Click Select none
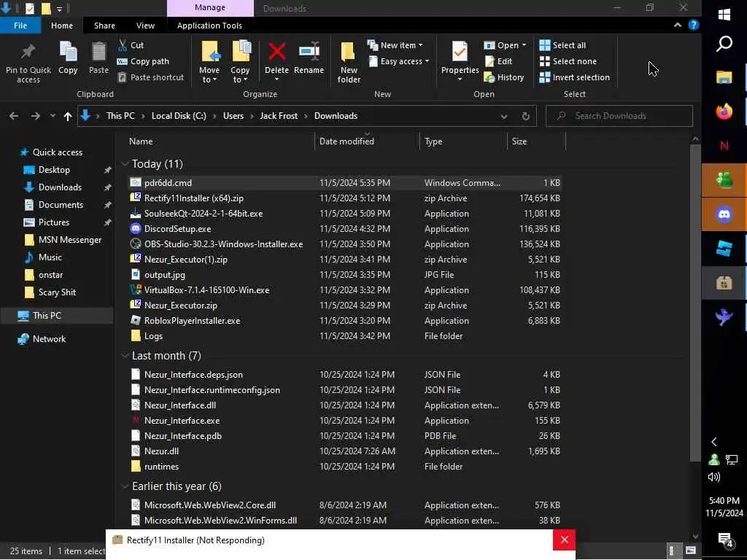This screenshot has width=747, height=560. 568,61
